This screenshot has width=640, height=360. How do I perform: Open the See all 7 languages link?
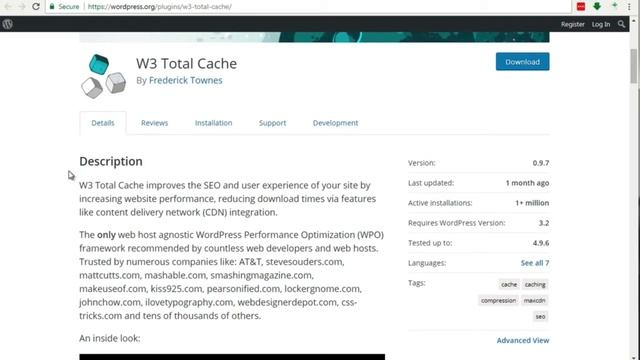[535, 263]
